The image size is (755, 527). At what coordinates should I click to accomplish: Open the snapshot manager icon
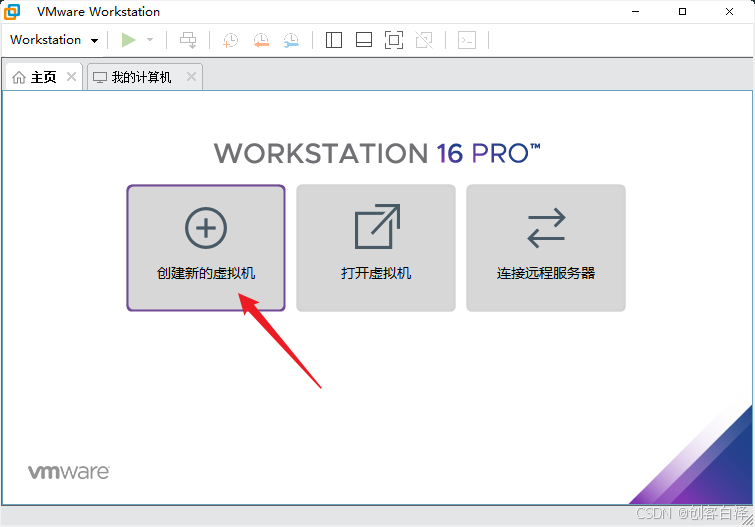pyautogui.click(x=291, y=40)
